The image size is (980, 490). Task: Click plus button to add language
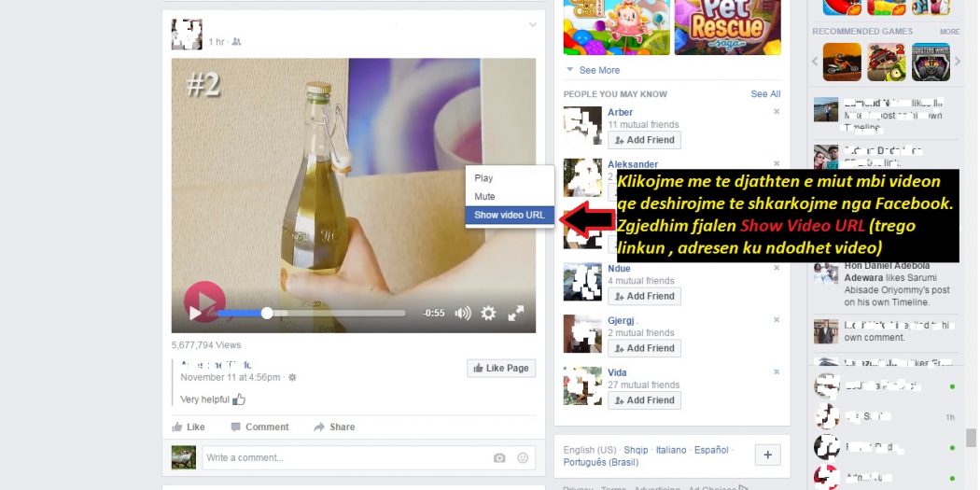767,455
